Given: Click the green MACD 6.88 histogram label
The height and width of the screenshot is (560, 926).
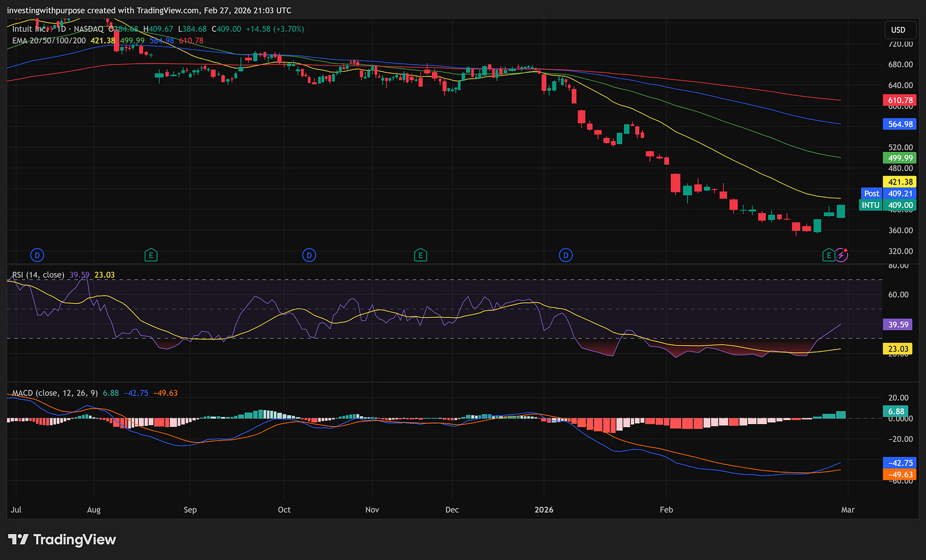Looking at the screenshot, I should (x=896, y=412).
